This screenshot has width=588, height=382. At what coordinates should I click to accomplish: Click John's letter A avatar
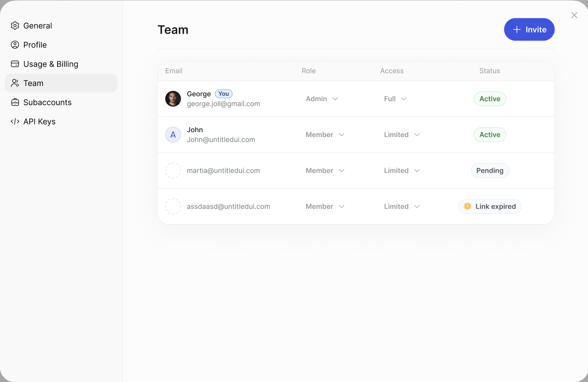(173, 135)
